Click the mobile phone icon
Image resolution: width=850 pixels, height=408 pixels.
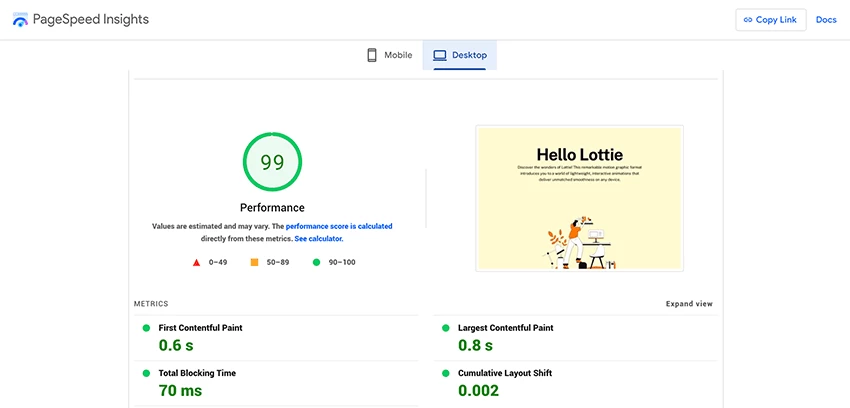(x=372, y=55)
